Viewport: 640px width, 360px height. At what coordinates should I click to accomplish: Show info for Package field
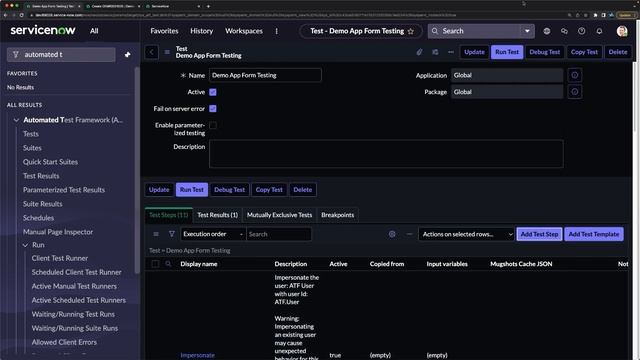pos(574,92)
